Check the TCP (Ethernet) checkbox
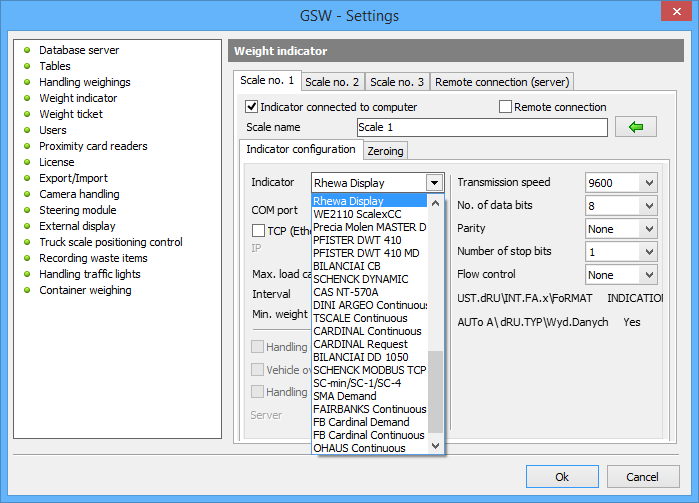Image resolution: width=699 pixels, height=503 pixels. tap(258, 231)
